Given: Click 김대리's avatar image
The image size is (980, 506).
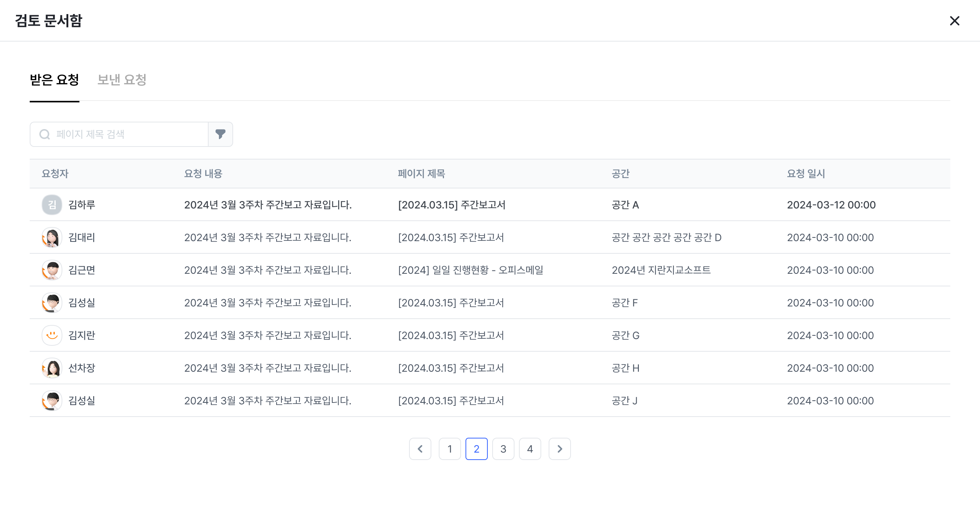Looking at the screenshot, I should tap(52, 237).
